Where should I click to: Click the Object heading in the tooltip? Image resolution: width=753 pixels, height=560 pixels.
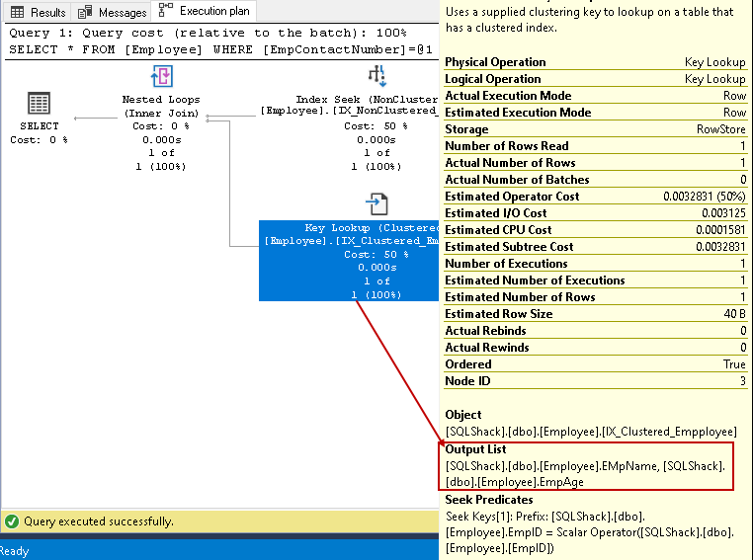point(462,415)
